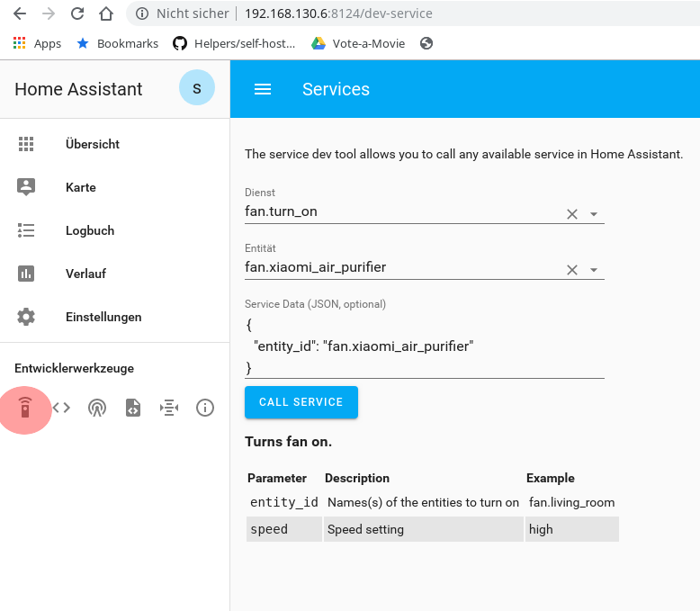Click the Übersicht grid icon
Image resolution: width=700 pixels, height=611 pixels.
coord(26,144)
